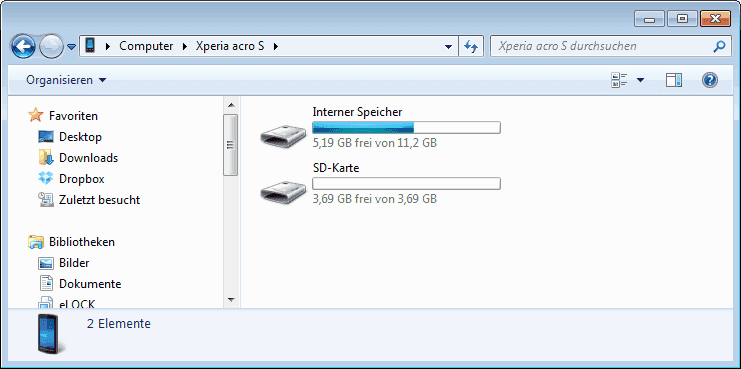Open the view options dropdown arrow
This screenshot has width=741, height=369.
pyautogui.click(x=640, y=80)
